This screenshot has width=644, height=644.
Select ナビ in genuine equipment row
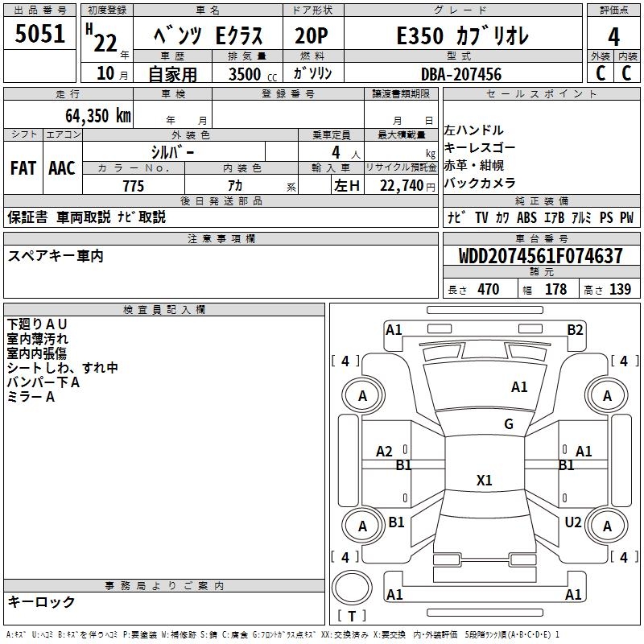point(456,217)
